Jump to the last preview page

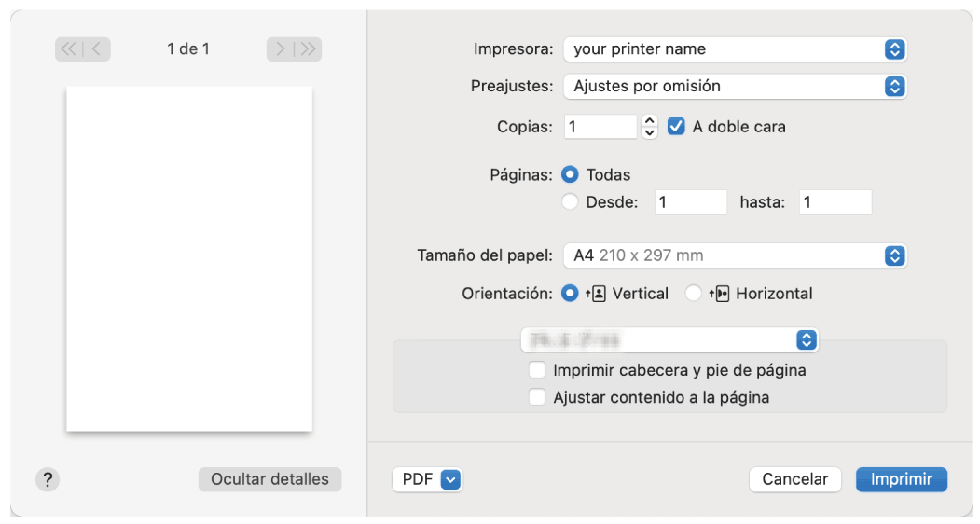point(309,49)
